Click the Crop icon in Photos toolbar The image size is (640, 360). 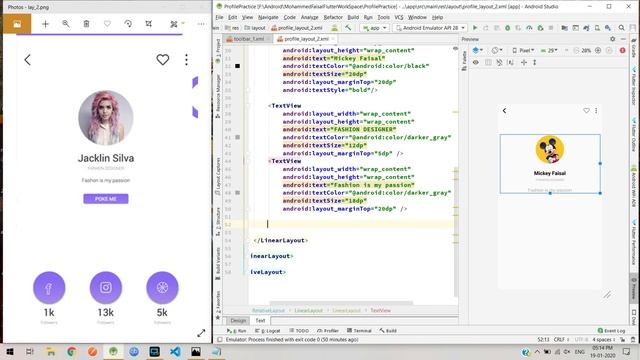149,24
